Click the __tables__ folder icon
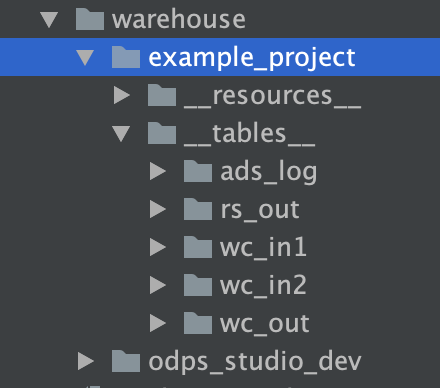The image size is (440, 388). coord(162,133)
